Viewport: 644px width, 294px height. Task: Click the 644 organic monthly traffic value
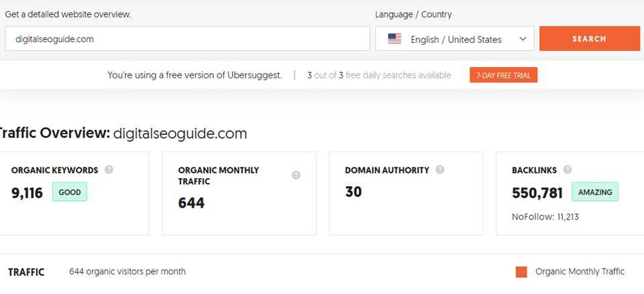191,204
